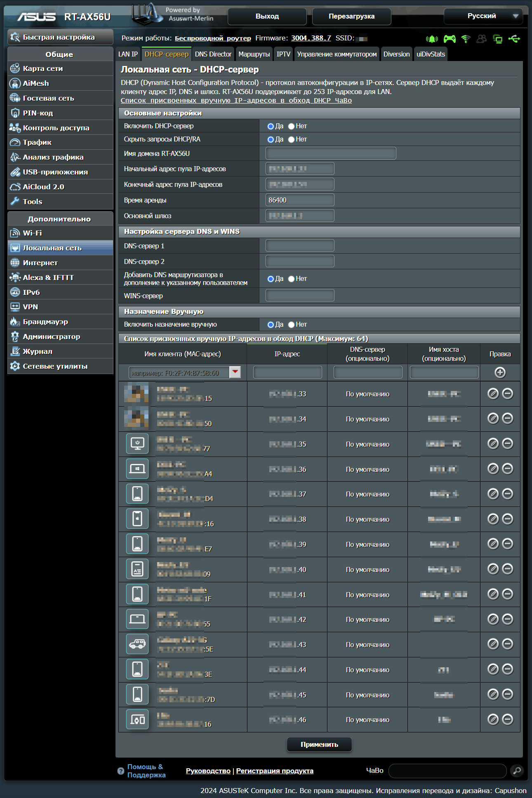Click the add entry plus icon
This screenshot has height=798, width=532.
click(500, 372)
